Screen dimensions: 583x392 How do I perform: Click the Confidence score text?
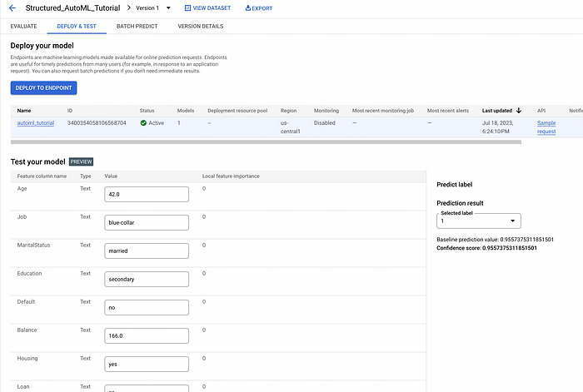(486, 248)
